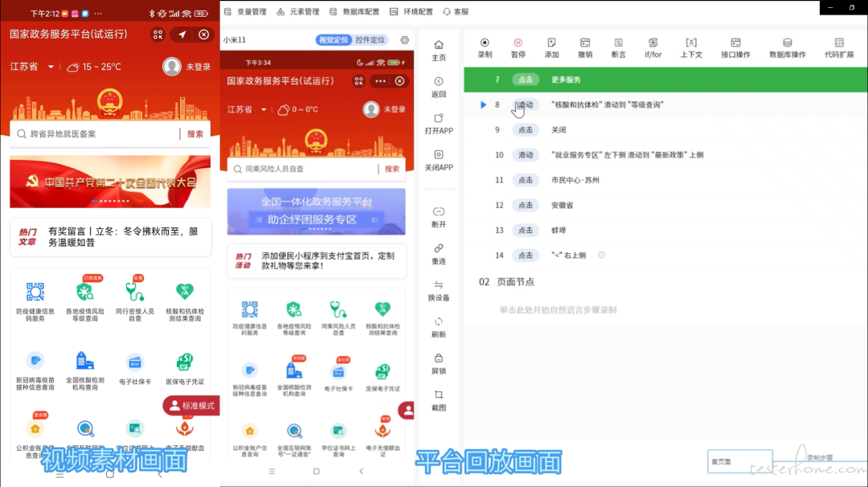Viewport: 868px width, 487px height.
Task: Tap the three-dot more icon in 小米11 replay phone
Action: point(379,81)
